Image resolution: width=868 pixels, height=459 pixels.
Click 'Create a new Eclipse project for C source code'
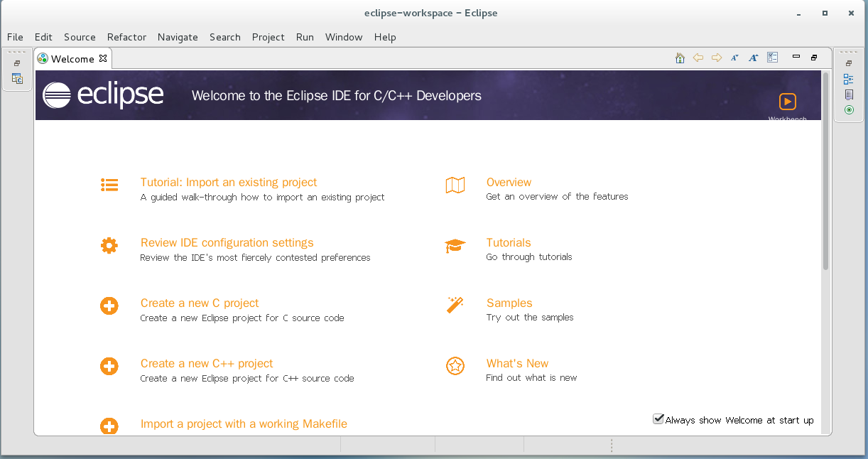point(242,318)
